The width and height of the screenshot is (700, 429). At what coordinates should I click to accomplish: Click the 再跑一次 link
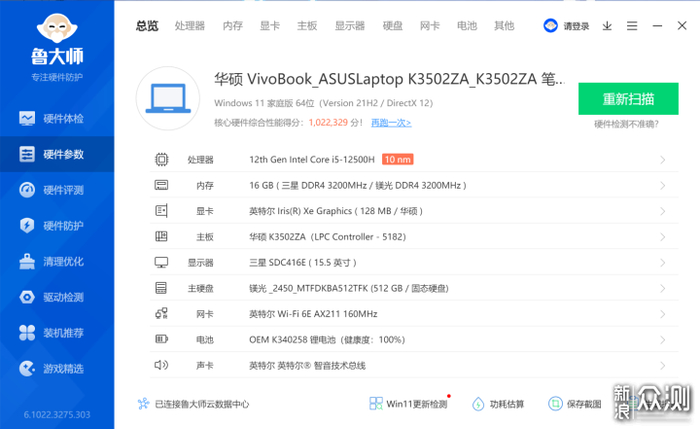tap(391, 122)
